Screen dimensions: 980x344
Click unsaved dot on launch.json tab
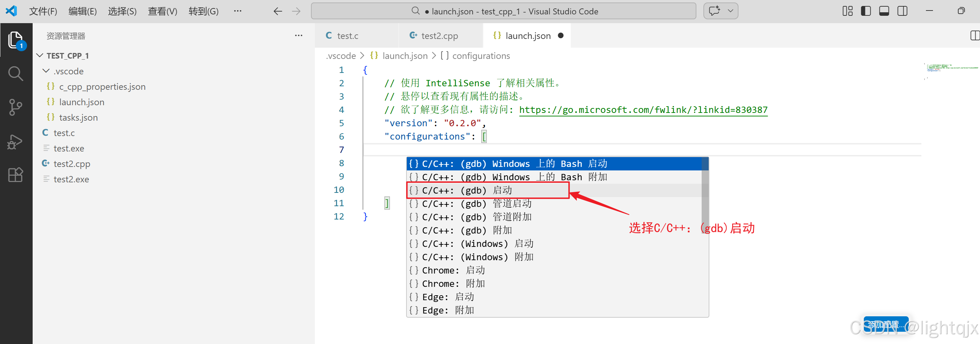pyautogui.click(x=561, y=36)
